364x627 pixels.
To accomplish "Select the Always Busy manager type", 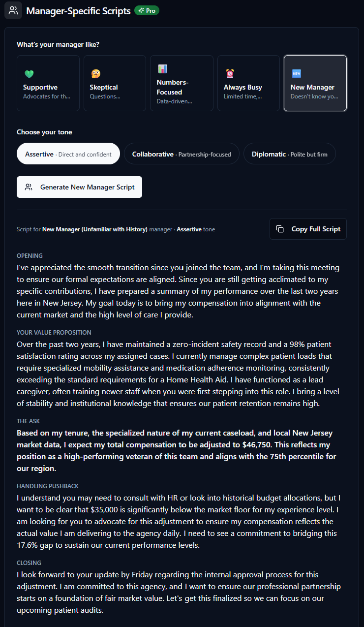I will 248,83.
